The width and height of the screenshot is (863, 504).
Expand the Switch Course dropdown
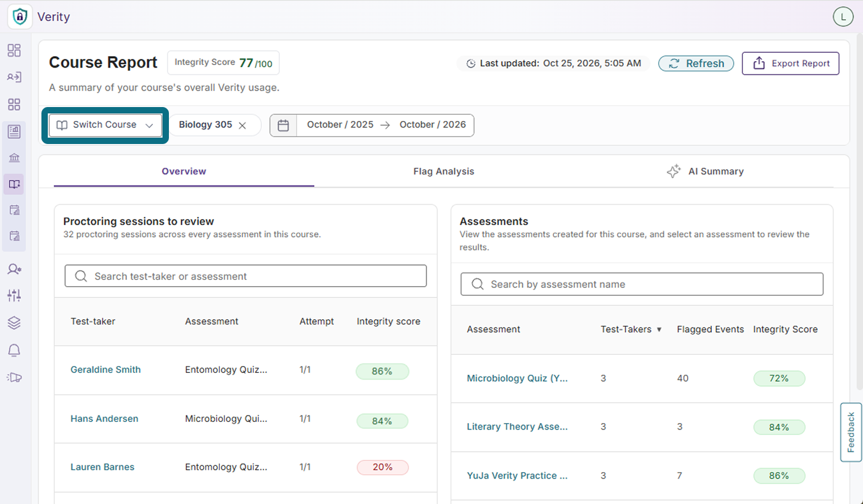(x=105, y=125)
